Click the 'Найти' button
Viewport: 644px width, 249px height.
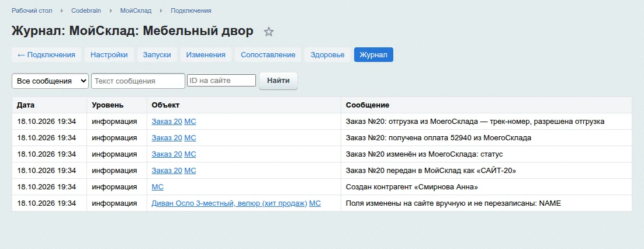click(x=278, y=81)
